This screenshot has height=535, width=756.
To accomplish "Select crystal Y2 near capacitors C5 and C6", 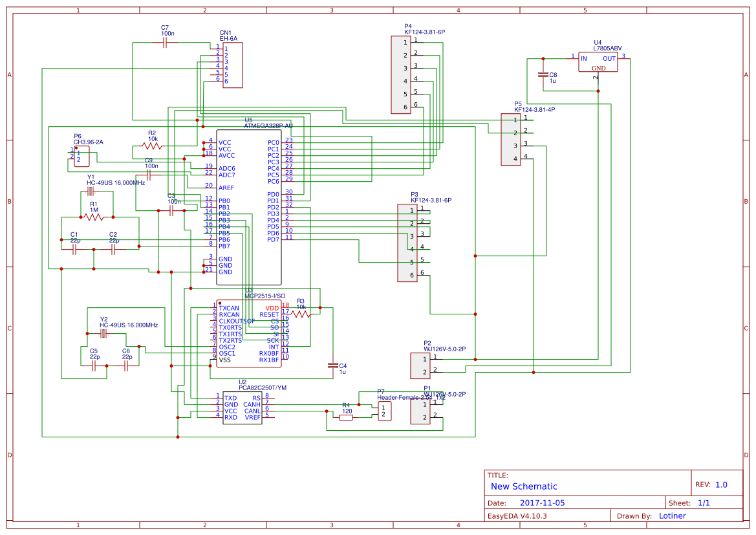I will point(103,332).
